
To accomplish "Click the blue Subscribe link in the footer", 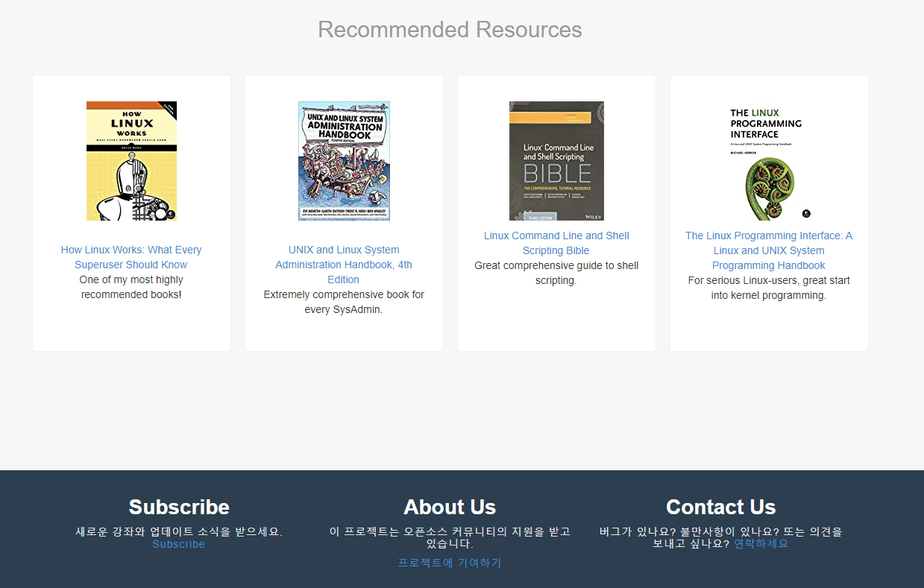I will [x=179, y=544].
